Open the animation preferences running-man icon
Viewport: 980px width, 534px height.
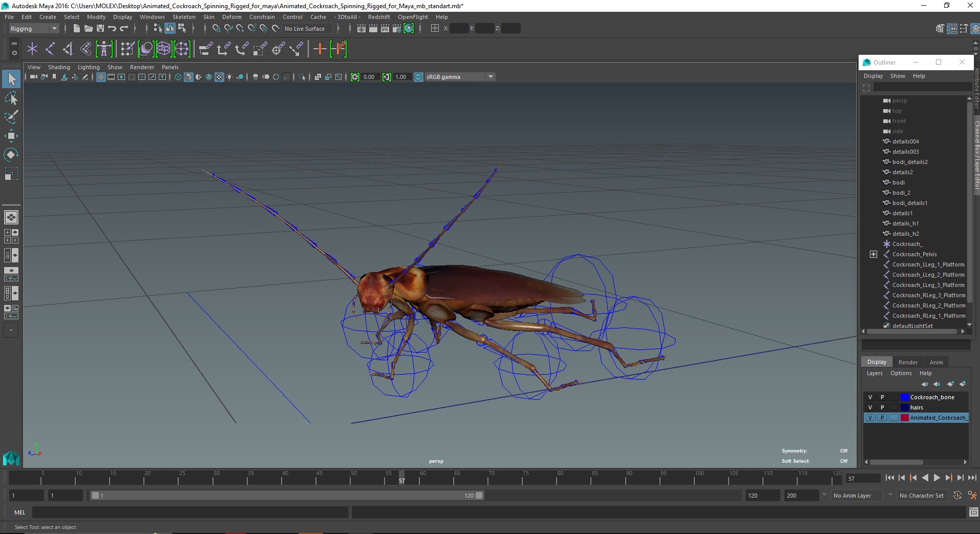click(x=972, y=496)
